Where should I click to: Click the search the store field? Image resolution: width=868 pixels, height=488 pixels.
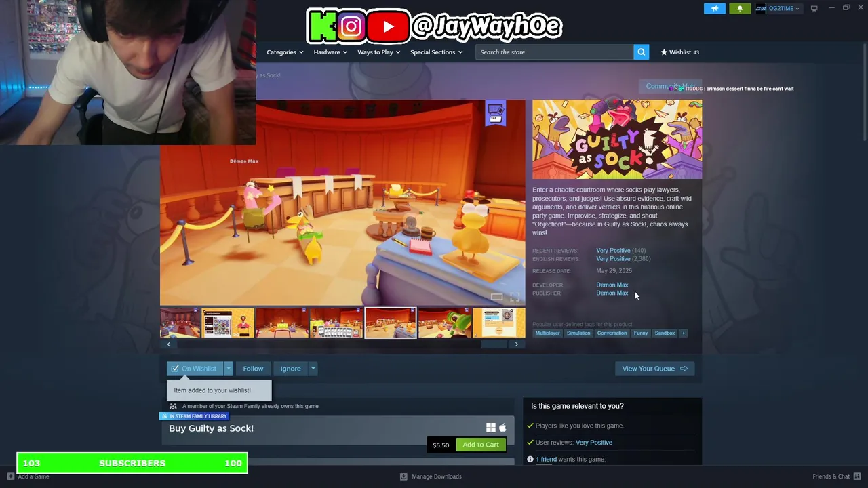point(555,52)
